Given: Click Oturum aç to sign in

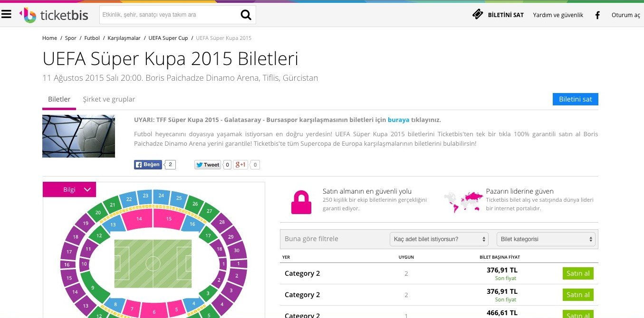Looking at the screenshot, I should [625, 15].
